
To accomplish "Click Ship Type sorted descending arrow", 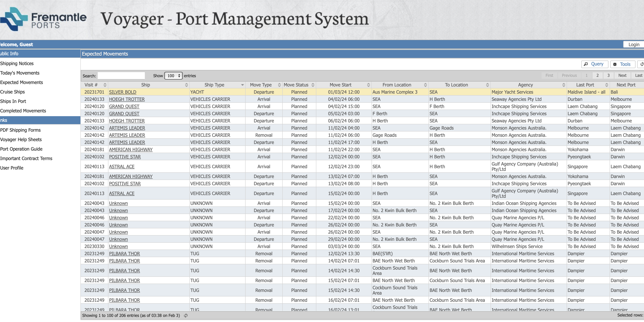I will (x=242, y=85).
